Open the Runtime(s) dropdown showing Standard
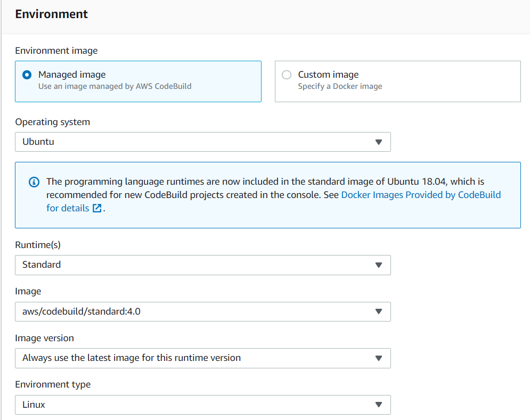 pos(203,265)
